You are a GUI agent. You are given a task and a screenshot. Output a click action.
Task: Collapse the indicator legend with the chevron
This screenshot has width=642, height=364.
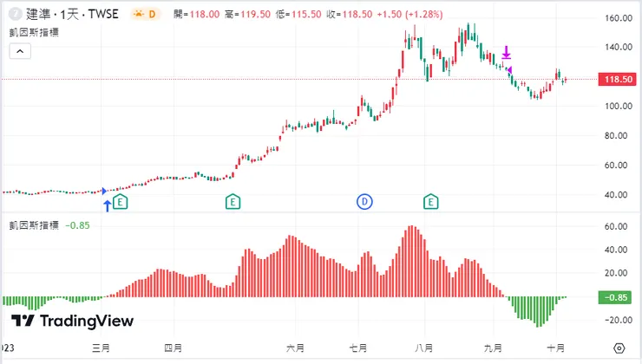click(20, 51)
